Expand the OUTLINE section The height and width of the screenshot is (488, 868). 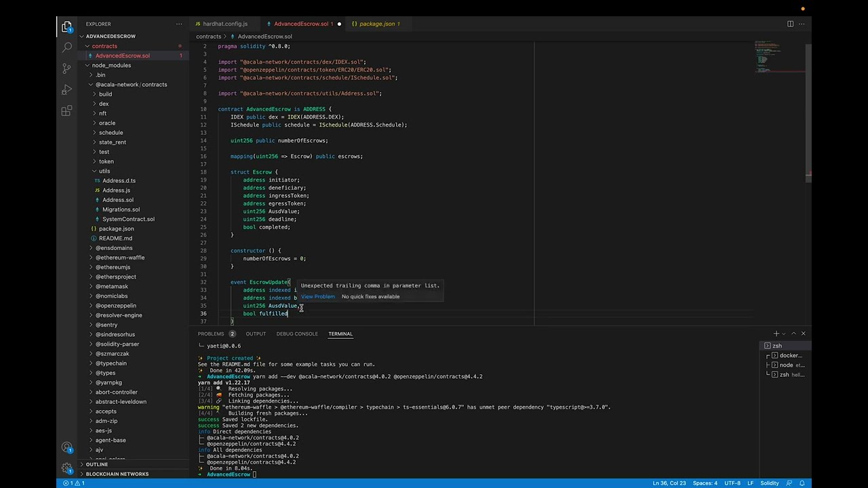click(x=97, y=464)
